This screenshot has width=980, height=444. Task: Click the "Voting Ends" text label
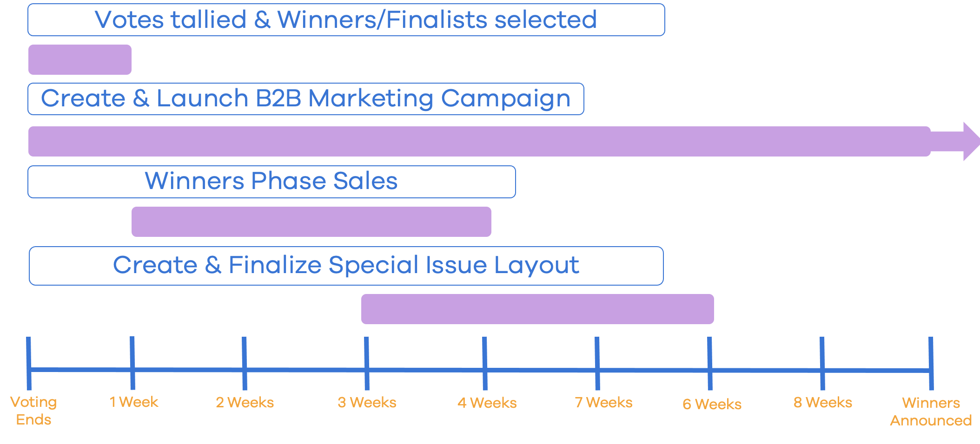click(33, 411)
